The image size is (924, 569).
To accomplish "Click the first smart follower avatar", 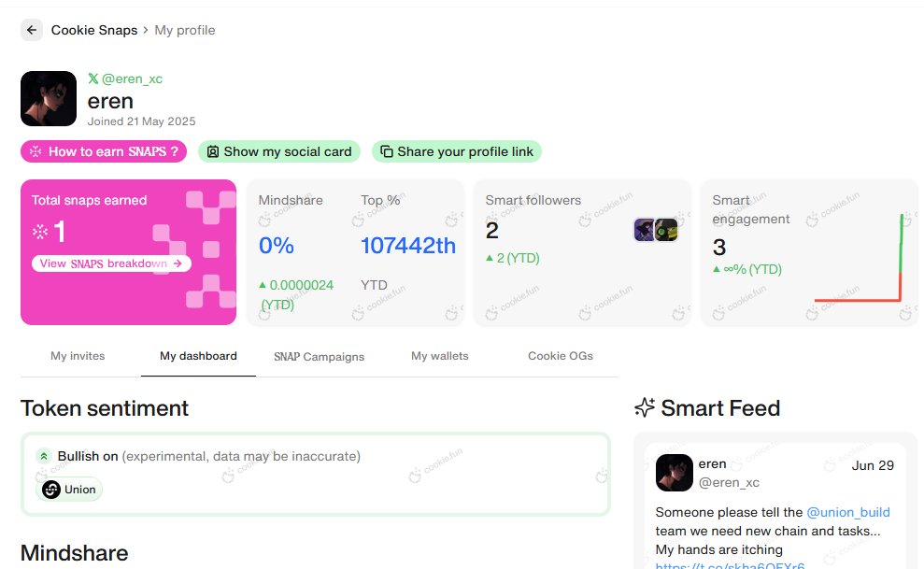I will pyautogui.click(x=644, y=230).
